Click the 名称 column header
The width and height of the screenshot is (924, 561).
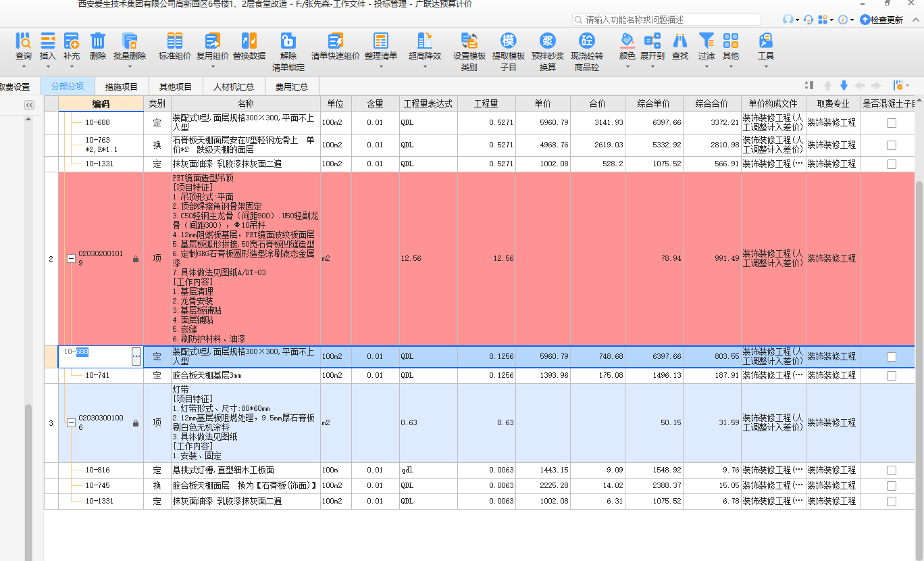(x=245, y=103)
